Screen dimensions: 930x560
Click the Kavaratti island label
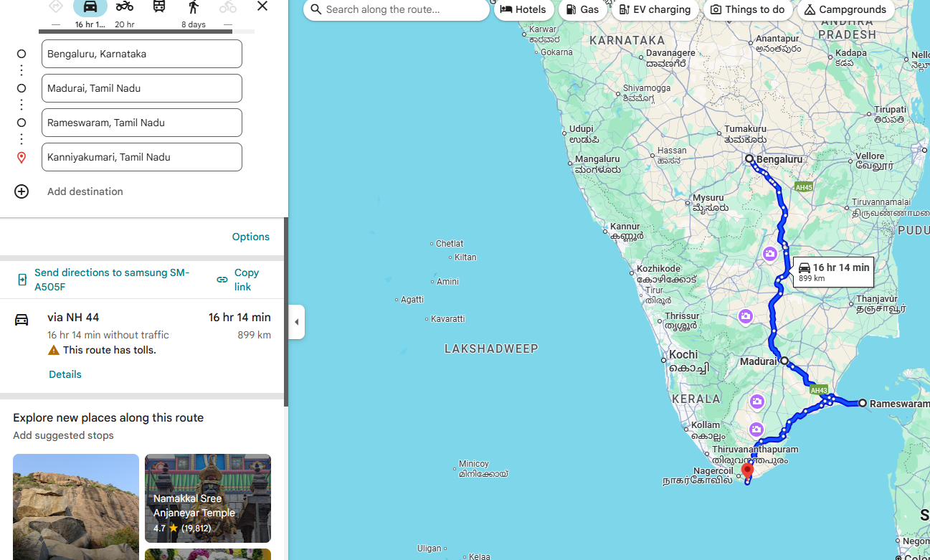pyautogui.click(x=448, y=318)
